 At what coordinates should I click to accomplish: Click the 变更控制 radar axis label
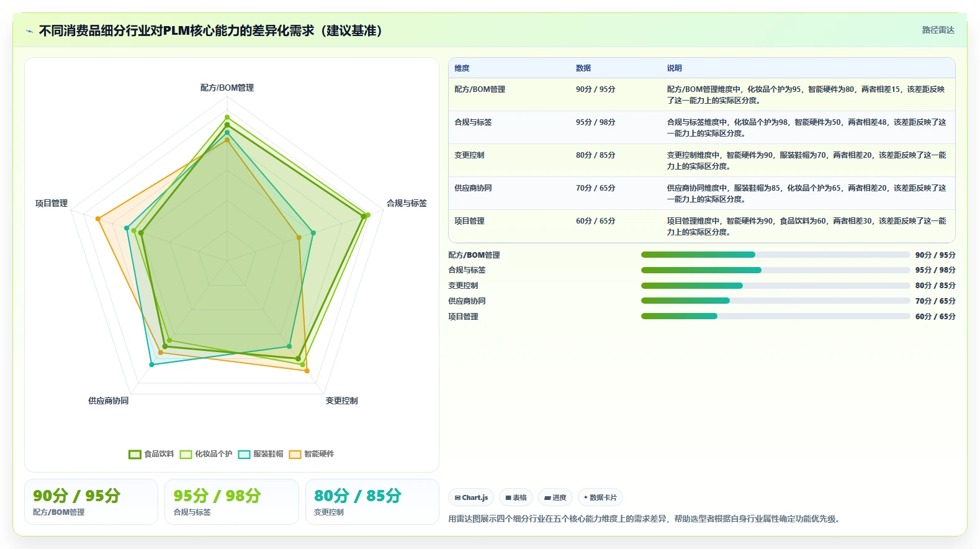point(341,401)
